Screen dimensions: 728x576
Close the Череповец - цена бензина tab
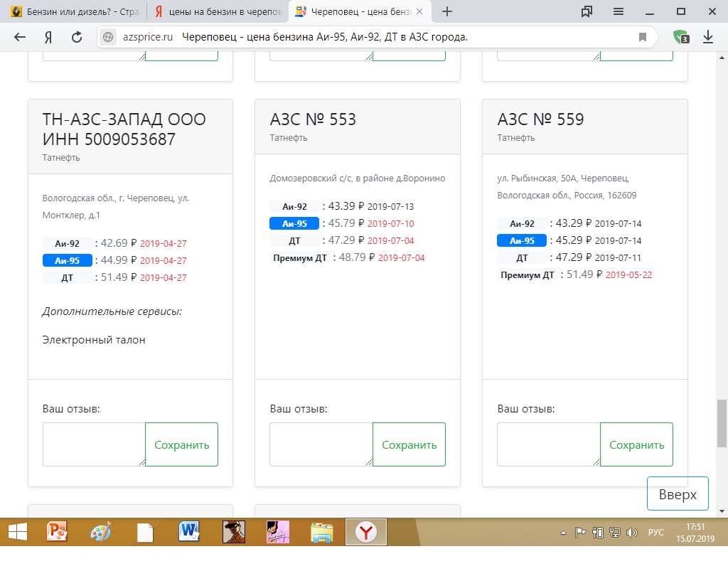(419, 11)
